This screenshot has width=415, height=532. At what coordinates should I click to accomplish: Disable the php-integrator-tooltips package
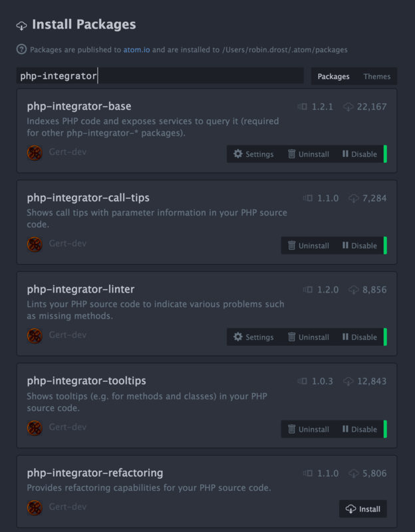coord(360,429)
